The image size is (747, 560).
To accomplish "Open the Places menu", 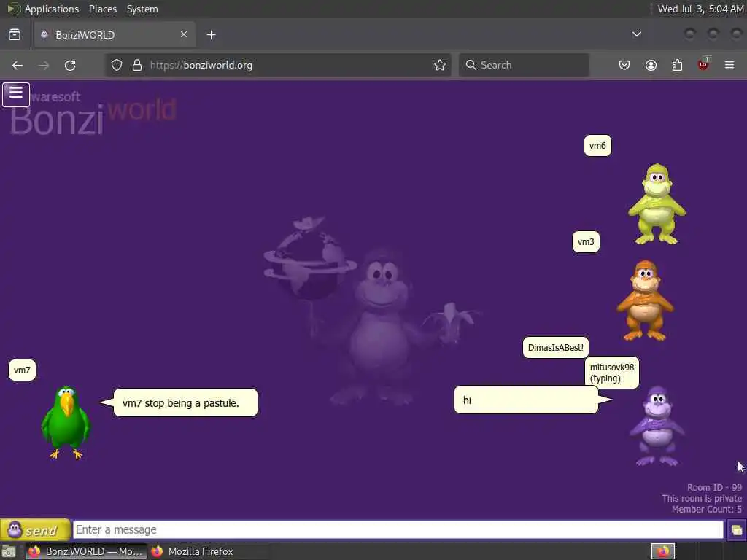I will click(102, 9).
